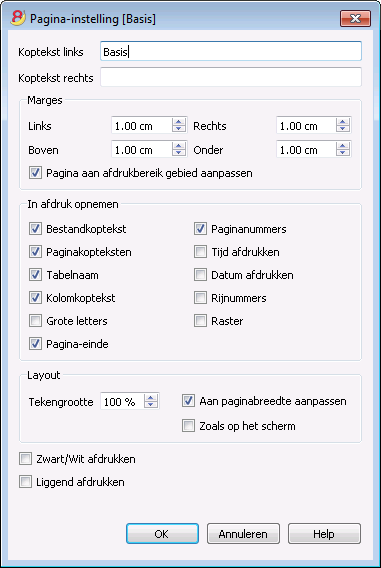Enable the Tijd afdrukken checkbox
381x568 pixels.
coord(200,252)
